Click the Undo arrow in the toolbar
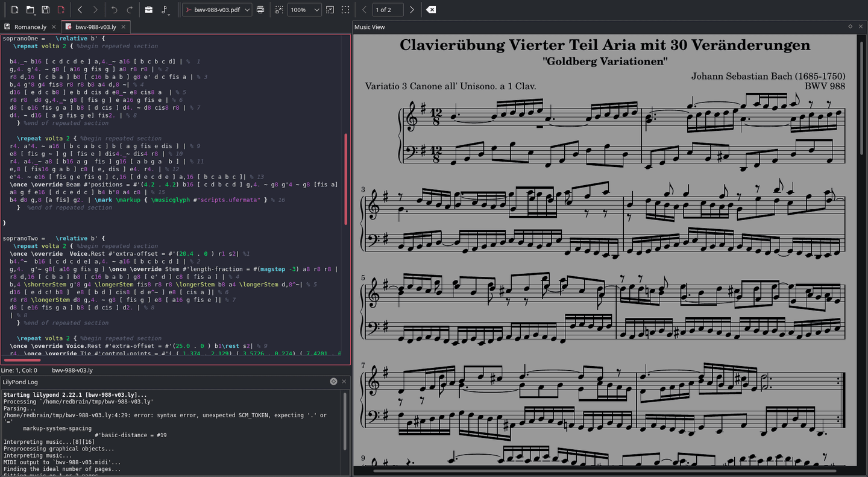Viewport: 868px width, 477px height. 115,10
